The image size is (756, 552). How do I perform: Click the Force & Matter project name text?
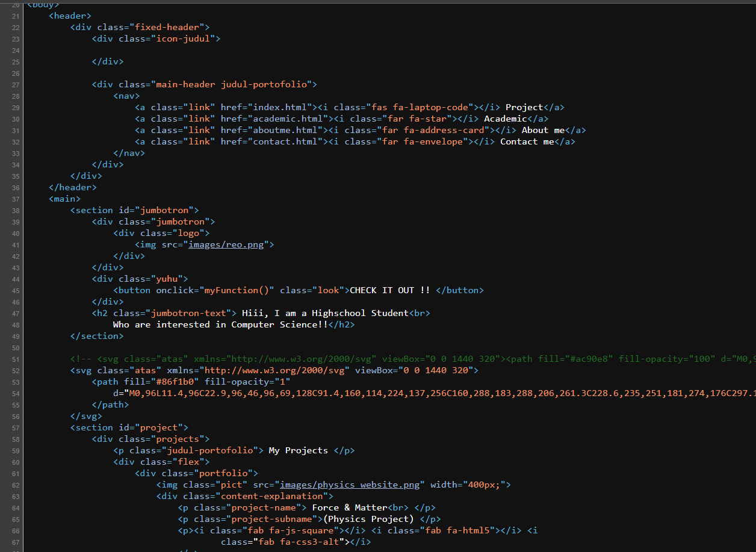click(x=349, y=507)
